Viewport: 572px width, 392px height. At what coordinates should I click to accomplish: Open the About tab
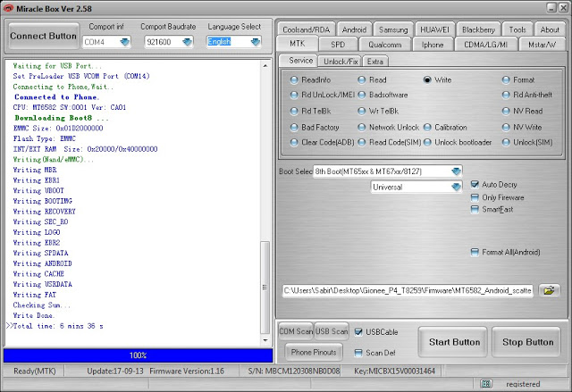tap(550, 29)
